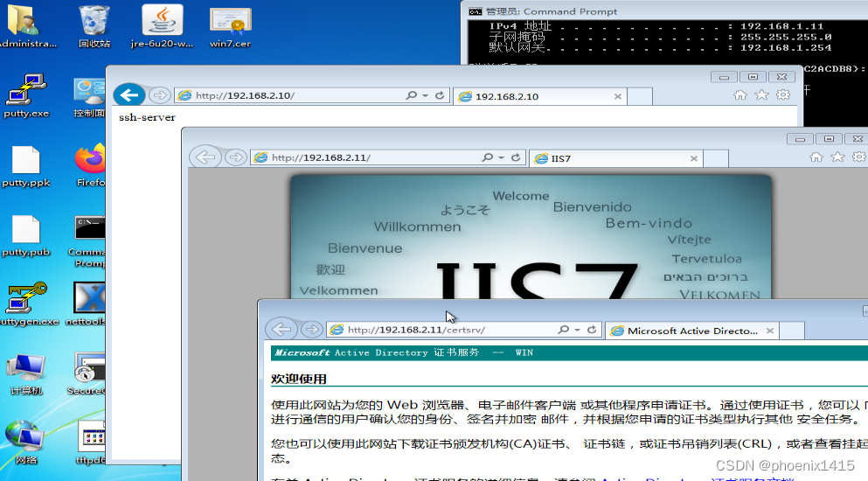This screenshot has height=481, width=868.
Task: Select the win7.cer certificate file
Action: tap(230, 26)
